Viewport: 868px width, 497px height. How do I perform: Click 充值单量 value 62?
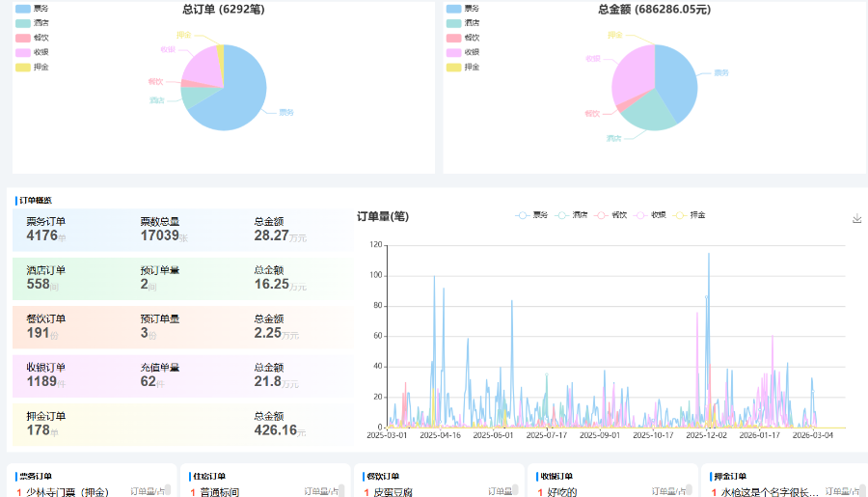coord(148,381)
